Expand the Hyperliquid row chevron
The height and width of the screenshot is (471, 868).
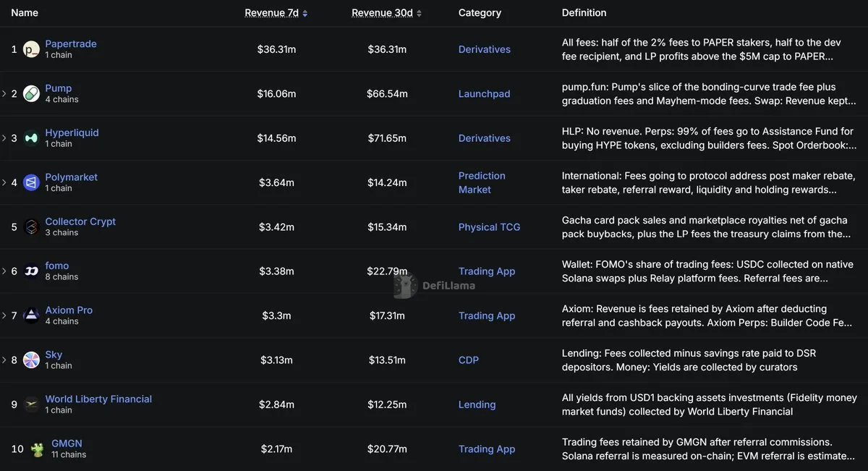[x=4, y=138]
